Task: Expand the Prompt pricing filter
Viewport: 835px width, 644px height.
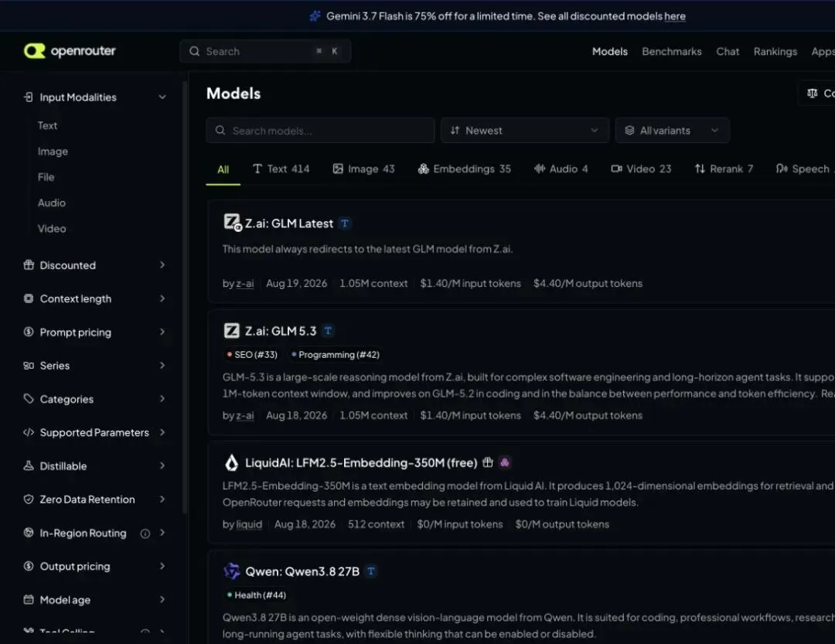Action: [x=162, y=332]
